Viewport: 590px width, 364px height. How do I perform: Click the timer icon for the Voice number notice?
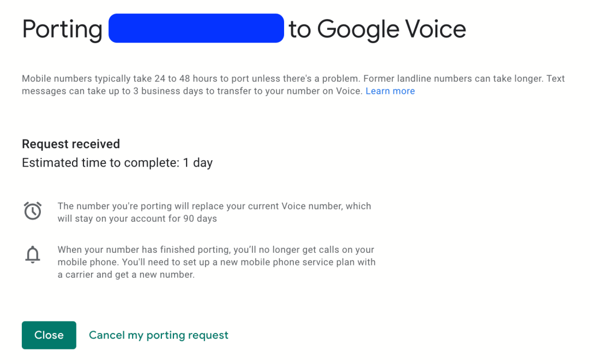[33, 211]
